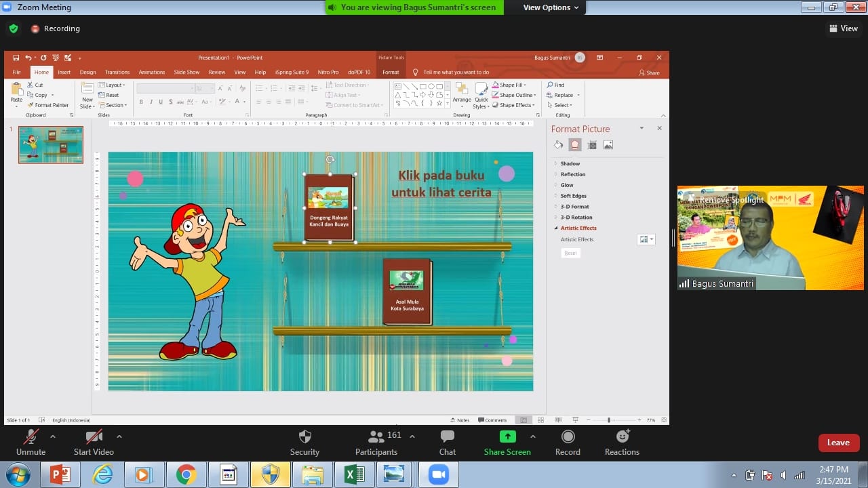Open Zoom Chat panel
868x488 pixels.
point(447,443)
